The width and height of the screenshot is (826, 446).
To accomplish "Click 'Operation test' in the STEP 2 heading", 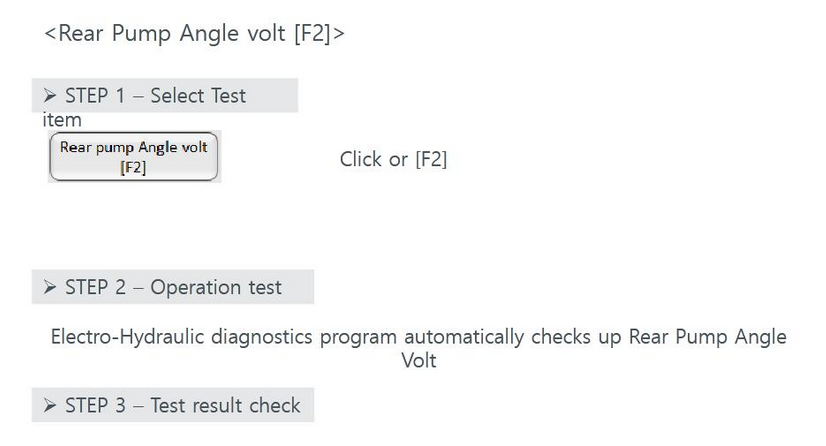I will (216, 288).
